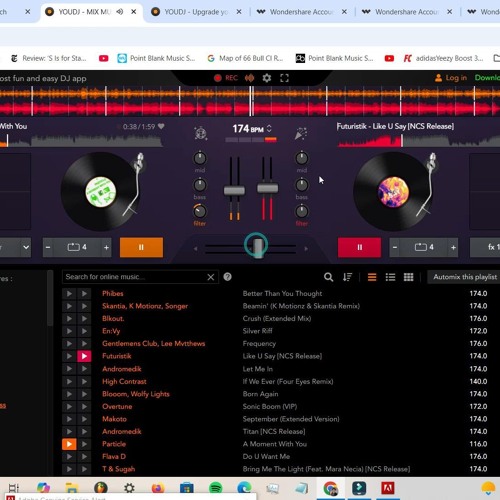Screen dimensions: 500x500
Task: Click the right party effects icon
Action: [x=301, y=133]
